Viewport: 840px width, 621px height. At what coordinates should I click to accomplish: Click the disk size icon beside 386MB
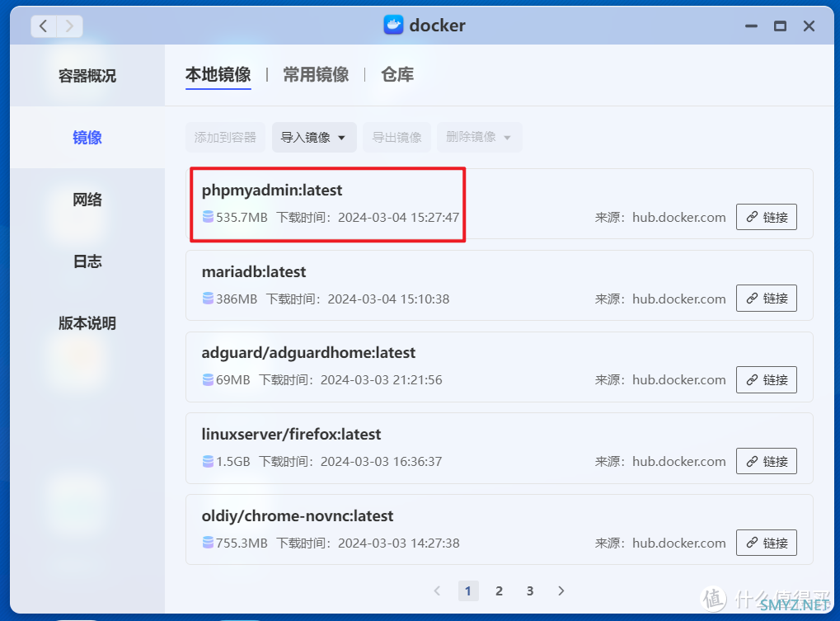(208, 299)
